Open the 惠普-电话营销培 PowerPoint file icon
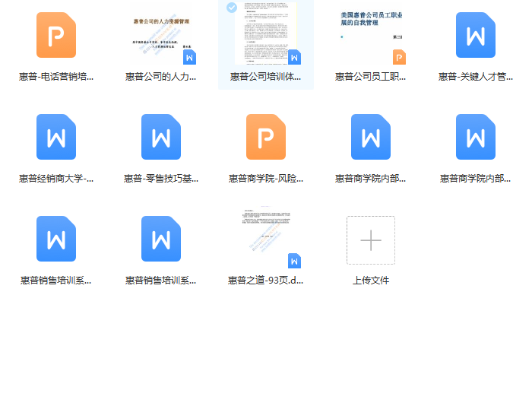 click(56, 35)
